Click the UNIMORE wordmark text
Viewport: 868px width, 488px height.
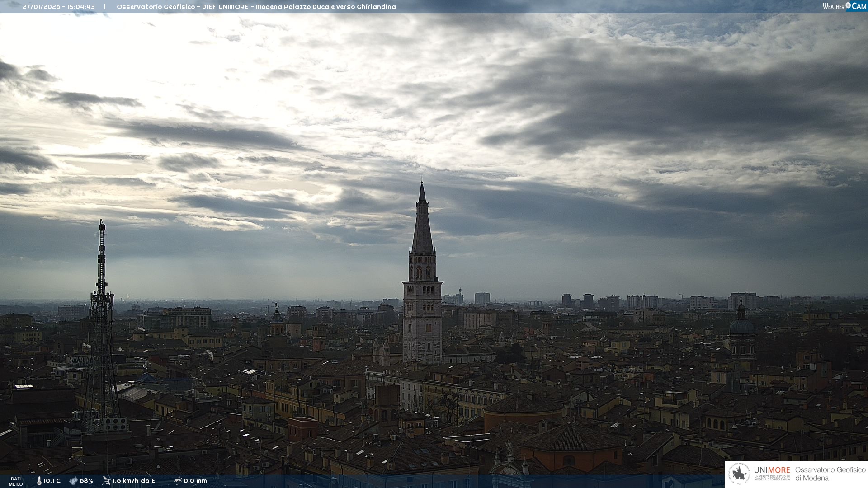772,470
